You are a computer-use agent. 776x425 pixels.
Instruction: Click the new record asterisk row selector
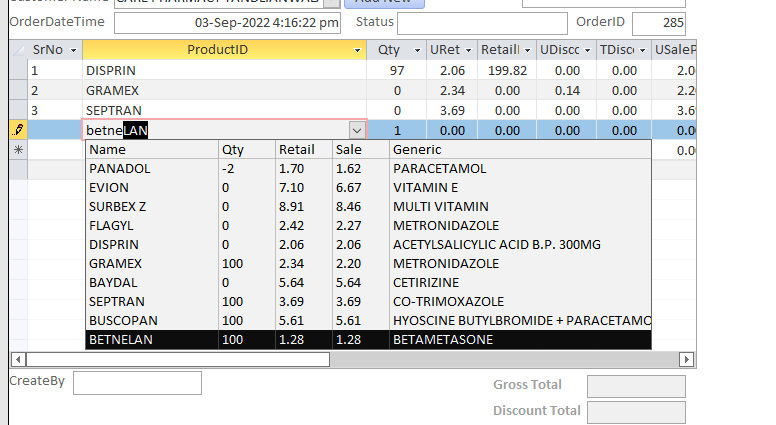(18, 150)
